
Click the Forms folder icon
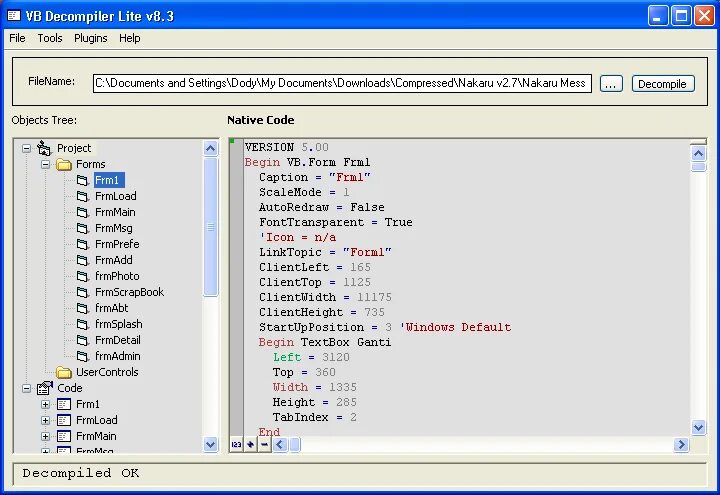pyautogui.click(x=64, y=164)
